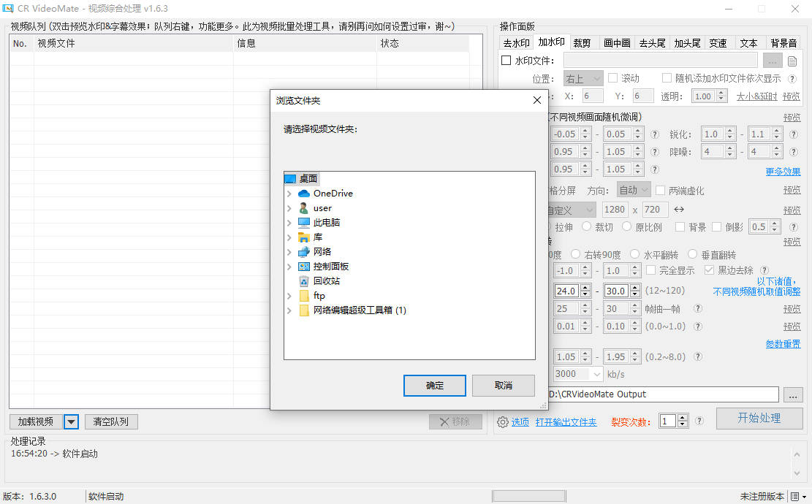Click the help icon beside 帧抽一帧

(x=698, y=308)
